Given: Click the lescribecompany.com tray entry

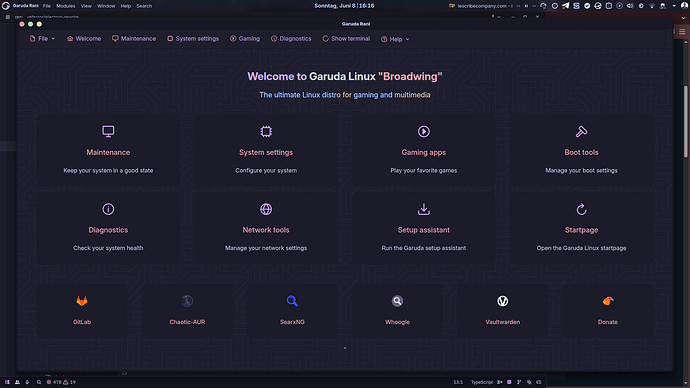Looking at the screenshot, I should (482, 6).
